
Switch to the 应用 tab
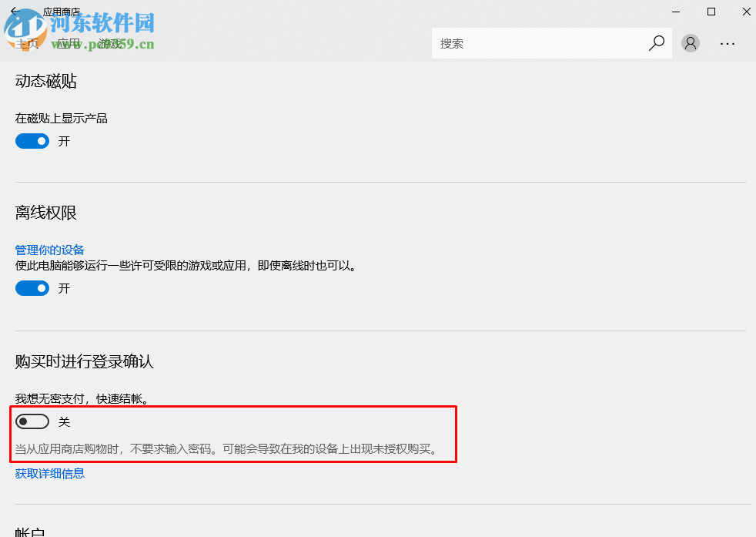click(69, 44)
